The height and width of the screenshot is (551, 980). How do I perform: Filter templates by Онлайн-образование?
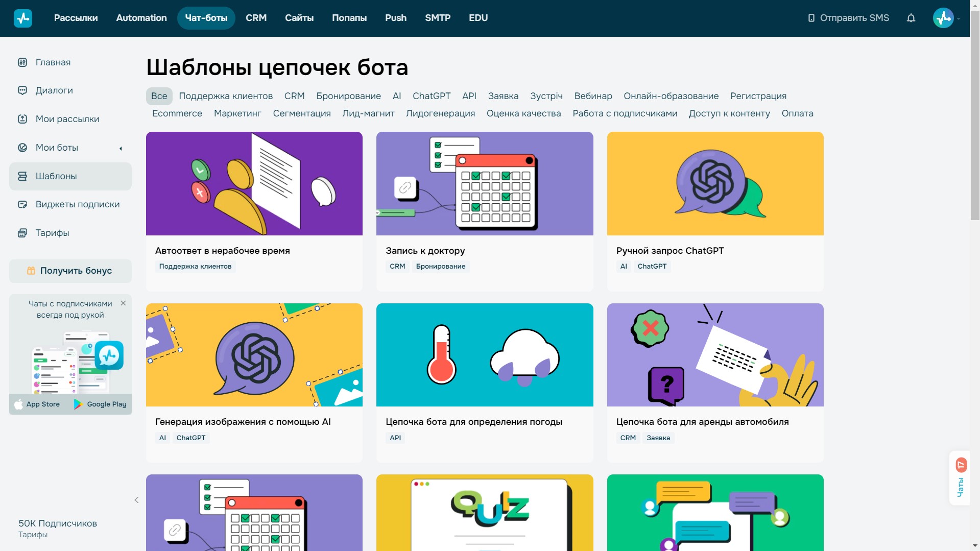tap(671, 96)
